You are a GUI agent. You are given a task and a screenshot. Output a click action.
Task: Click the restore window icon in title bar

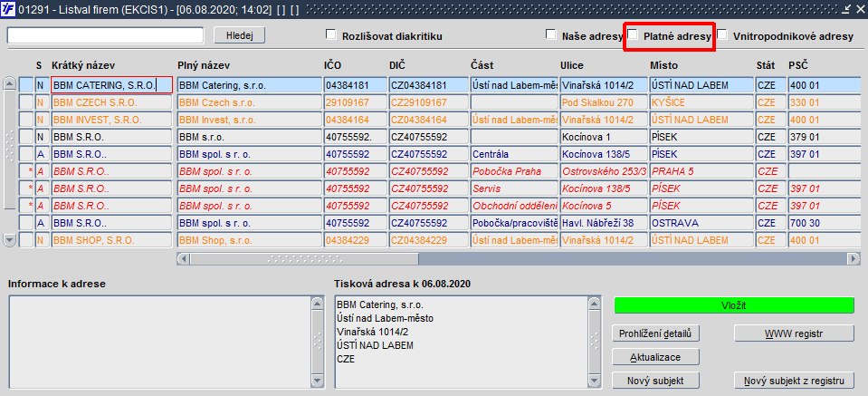(x=846, y=9)
